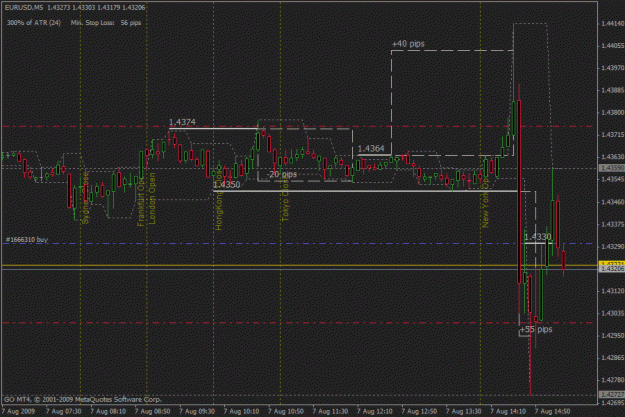Select the highlighted 1.43590 price marker
This screenshot has height=417, width=625.
coord(612,168)
